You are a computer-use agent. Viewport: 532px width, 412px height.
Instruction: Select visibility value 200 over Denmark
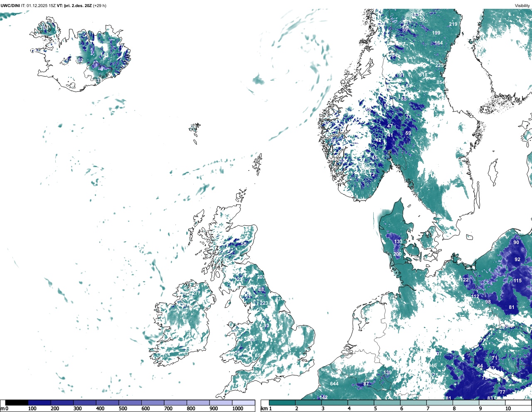pos(397,254)
